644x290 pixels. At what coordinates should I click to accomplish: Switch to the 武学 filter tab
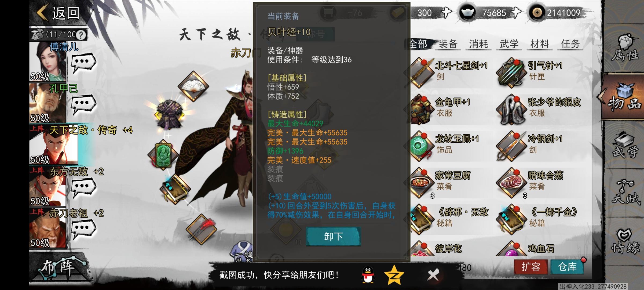[x=509, y=44]
